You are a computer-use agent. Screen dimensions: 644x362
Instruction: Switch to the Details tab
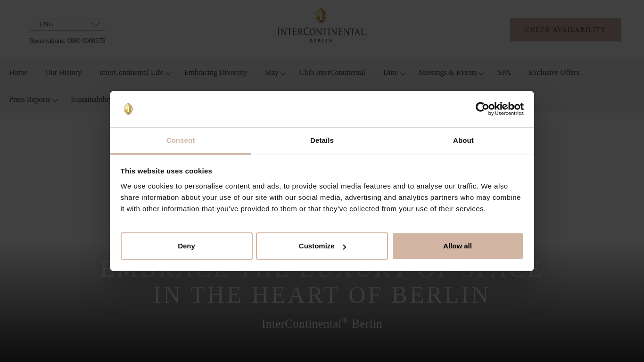[322, 140]
